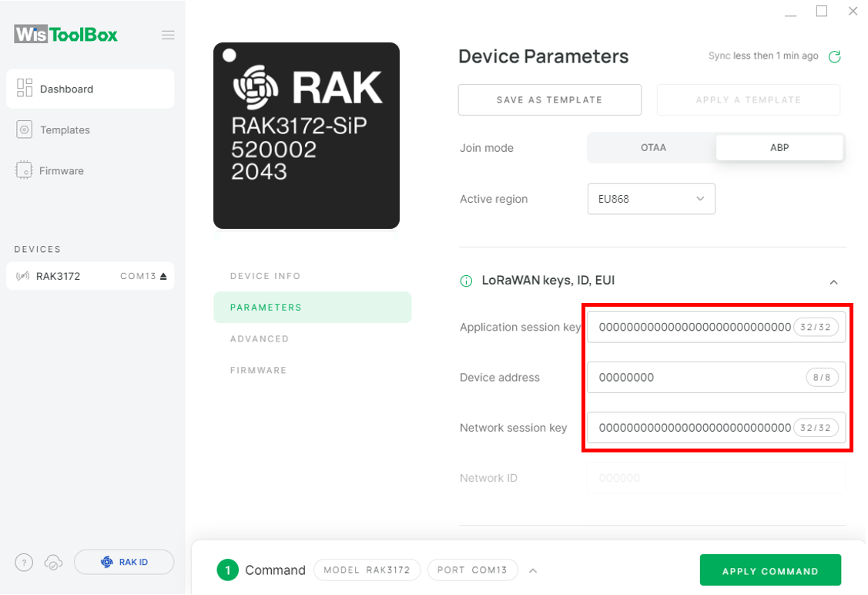This screenshot has width=868, height=595.
Task: Select the RAK3172 device on COM13
Action: tap(90, 276)
